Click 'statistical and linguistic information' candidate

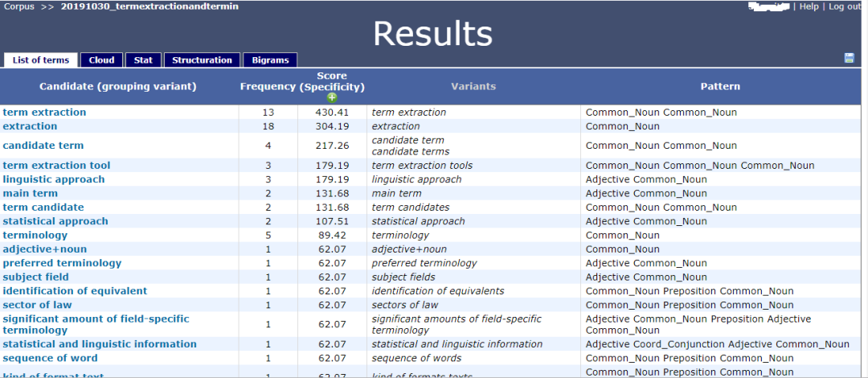point(100,343)
